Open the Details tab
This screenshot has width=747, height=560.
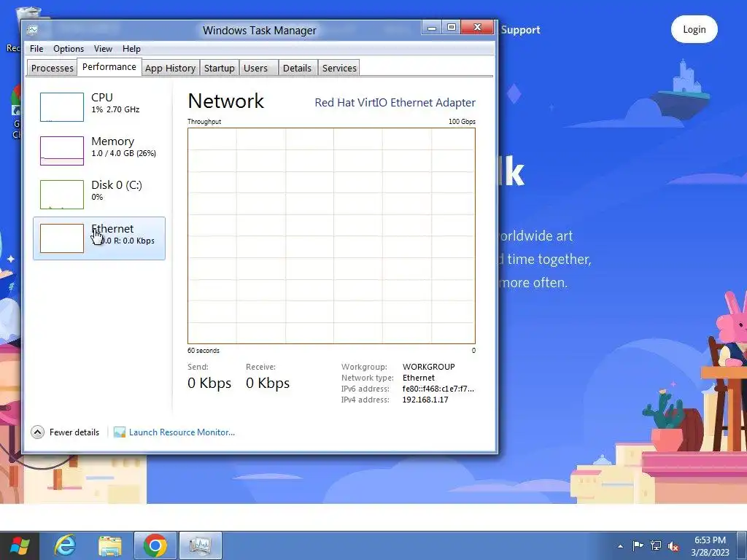click(297, 68)
